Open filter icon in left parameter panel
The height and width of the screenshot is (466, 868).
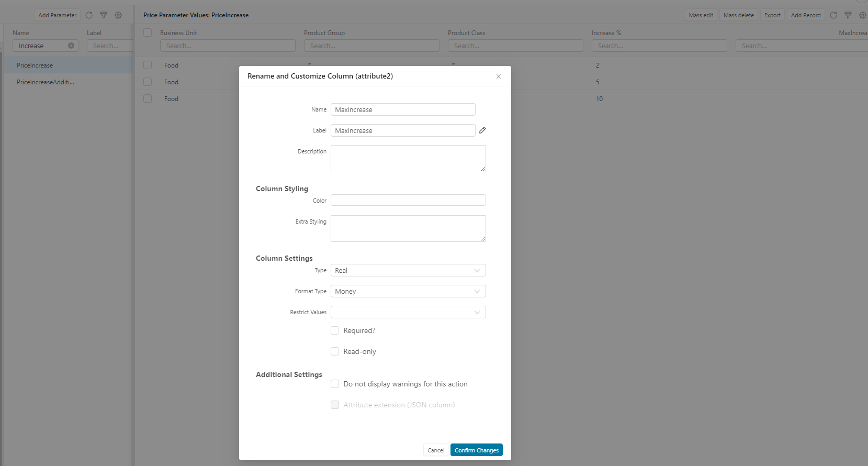click(x=104, y=15)
